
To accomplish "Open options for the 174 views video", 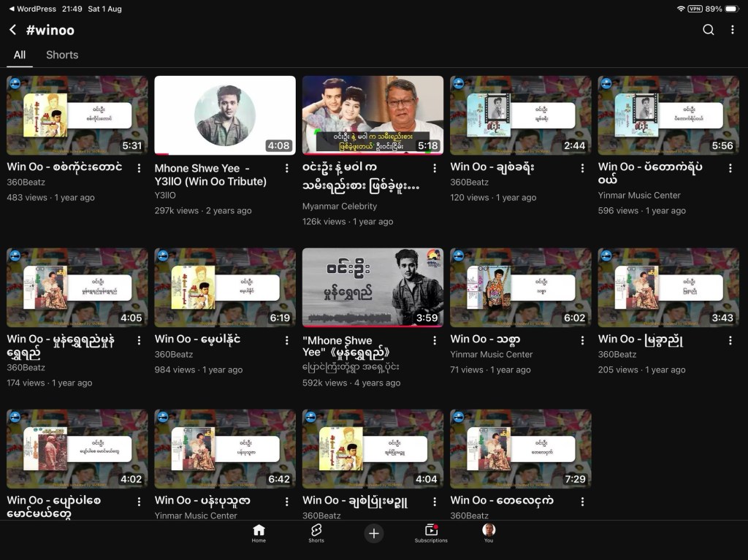I will click(139, 340).
